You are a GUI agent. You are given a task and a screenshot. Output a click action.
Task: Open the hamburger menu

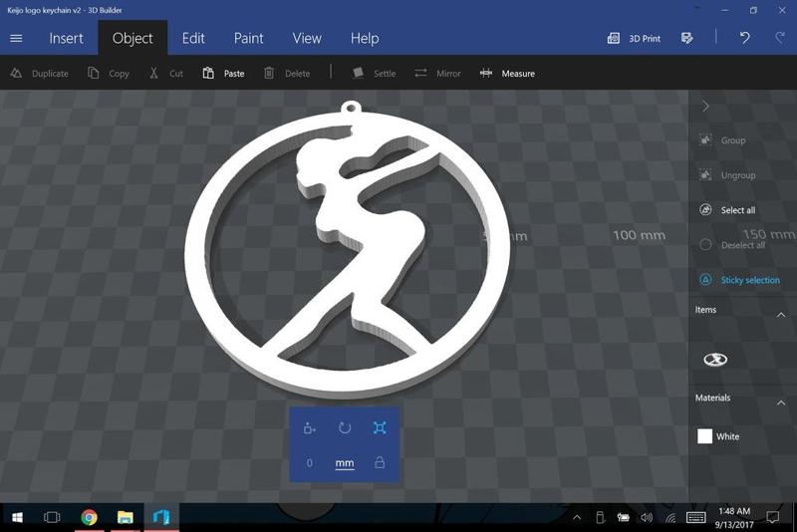[16, 38]
